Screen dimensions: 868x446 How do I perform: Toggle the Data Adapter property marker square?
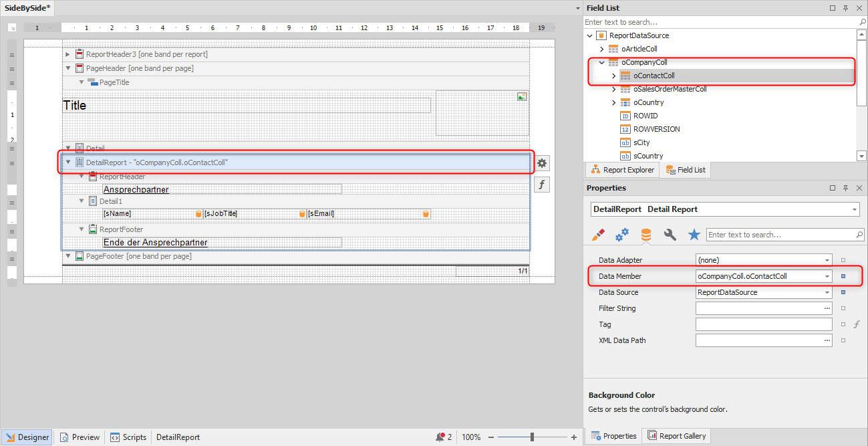point(843,260)
